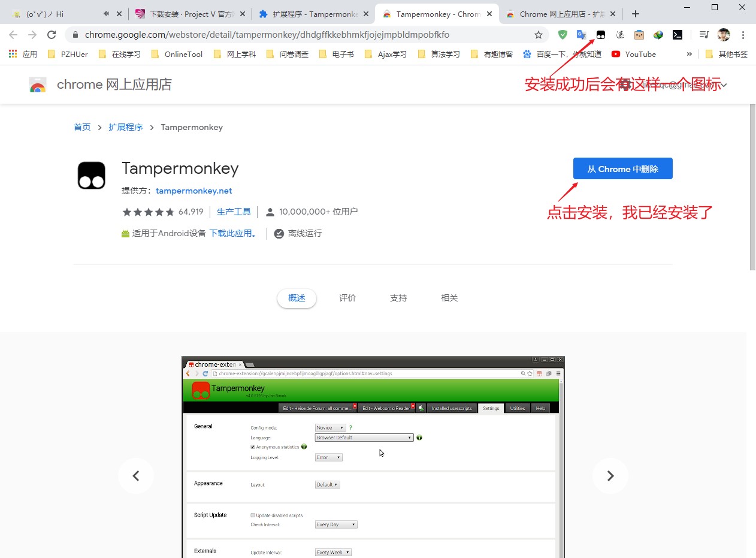The height and width of the screenshot is (558, 756).
Task: Go back to the previous page
Action: point(13,35)
